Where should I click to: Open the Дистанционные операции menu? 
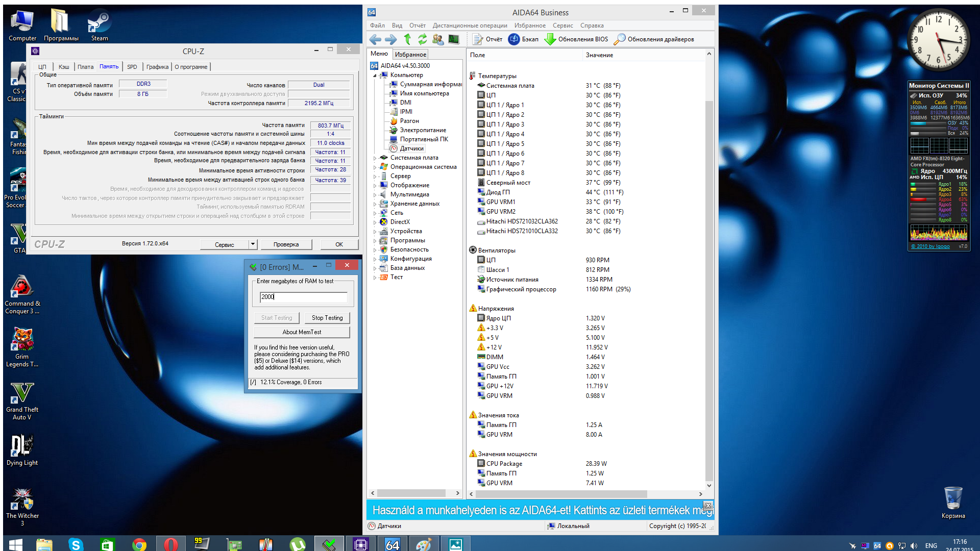coord(470,26)
